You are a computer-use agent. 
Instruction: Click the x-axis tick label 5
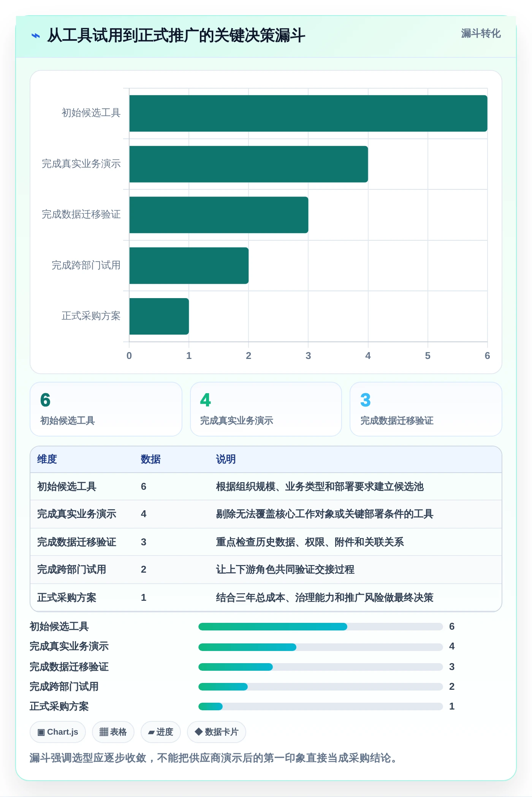tap(428, 356)
